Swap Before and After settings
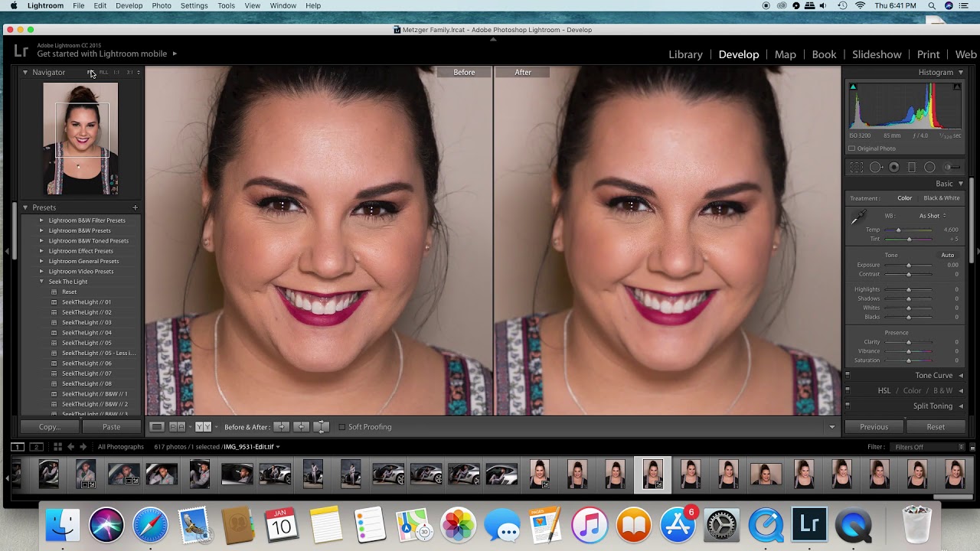The height and width of the screenshot is (551, 980). (322, 427)
